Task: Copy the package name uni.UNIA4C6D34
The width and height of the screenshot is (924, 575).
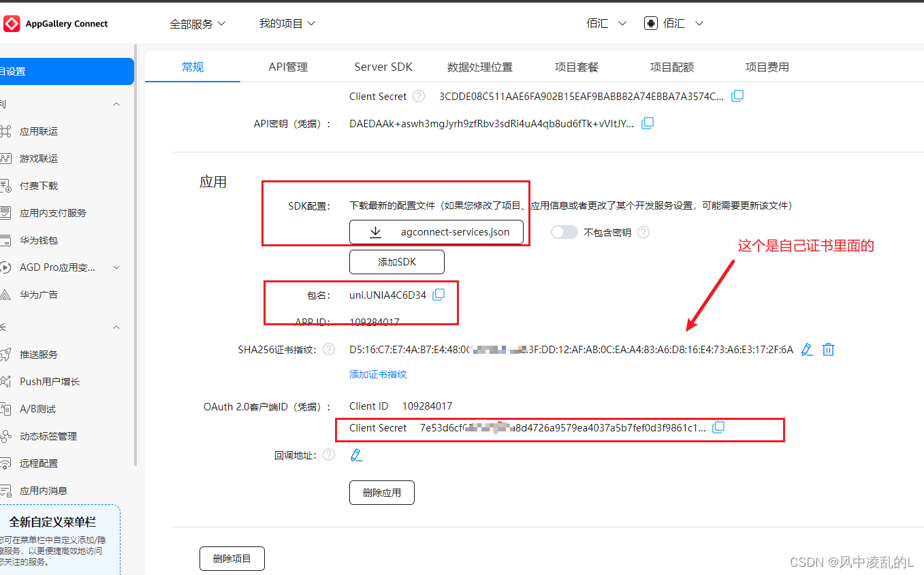Action: 439,294
